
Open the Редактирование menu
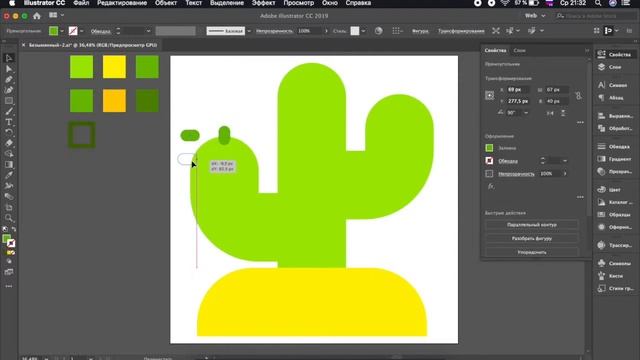point(122,3)
